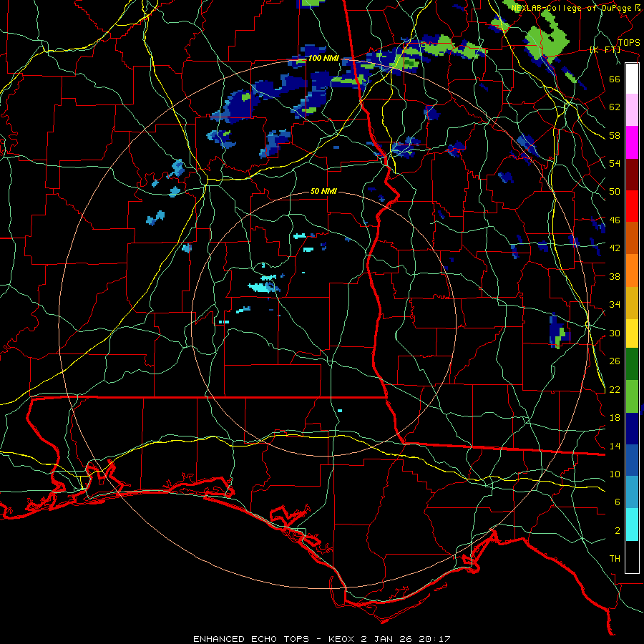Select the dark green legend swatch
Screen dimensions: 644x644
click(632, 364)
